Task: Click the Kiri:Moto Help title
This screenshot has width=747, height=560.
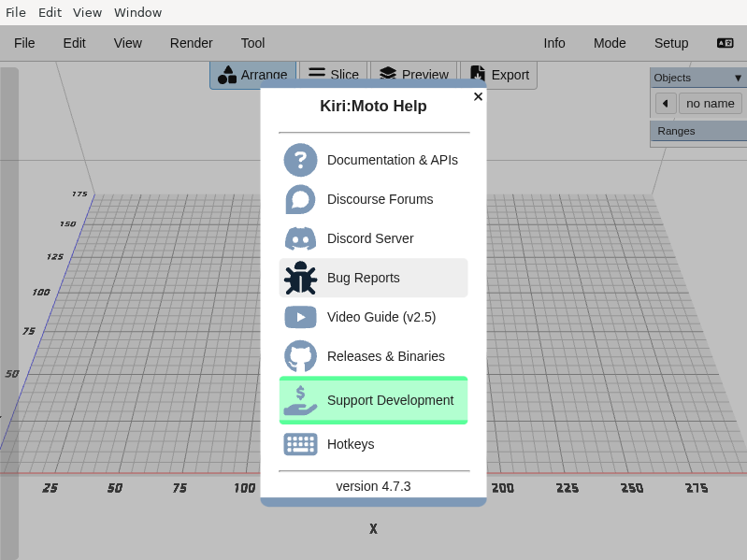Action: pos(373,106)
